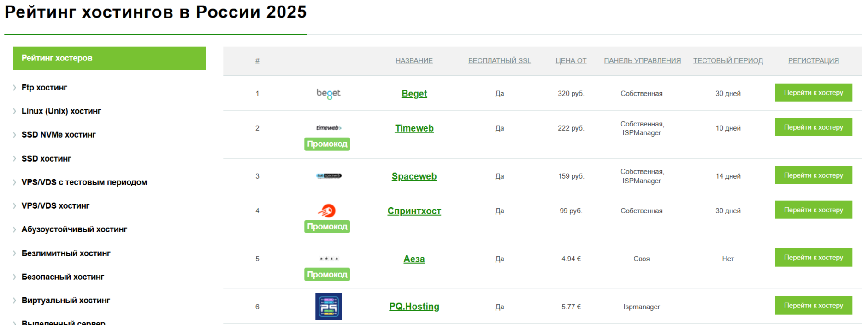Click the 5.77 € price cell
Screen dimensions: 868x325
coord(571,307)
